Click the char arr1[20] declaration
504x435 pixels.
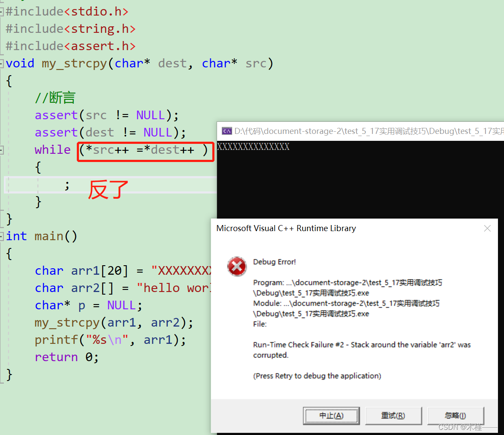pos(123,271)
